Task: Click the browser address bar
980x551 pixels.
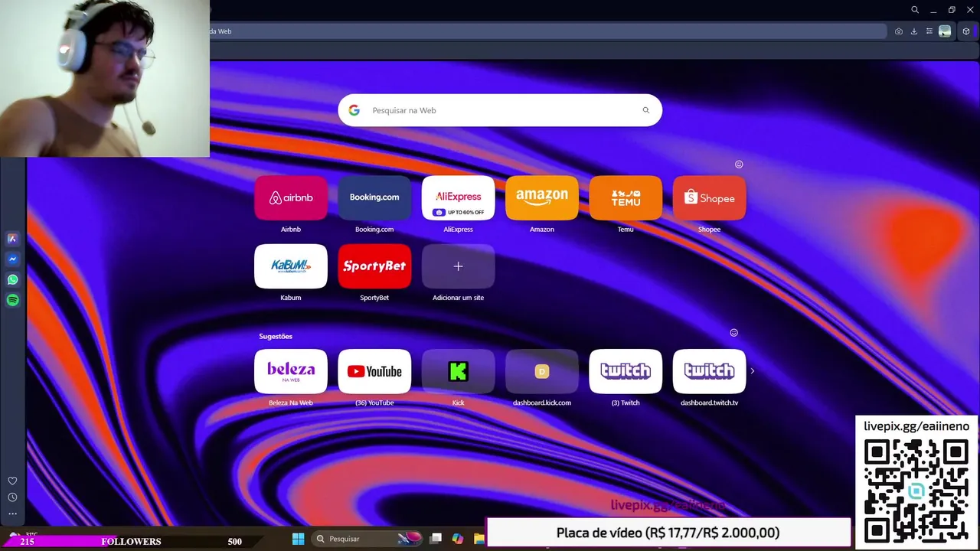Action: coord(548,31)
